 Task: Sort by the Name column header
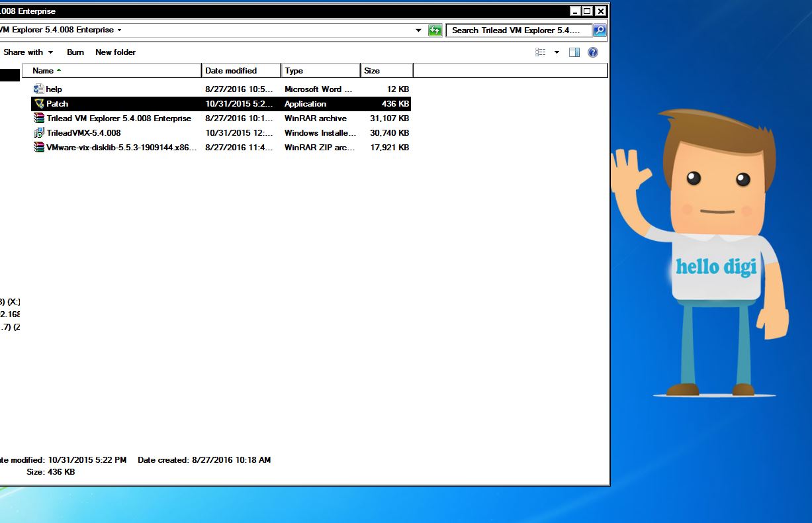coord(112,70)
